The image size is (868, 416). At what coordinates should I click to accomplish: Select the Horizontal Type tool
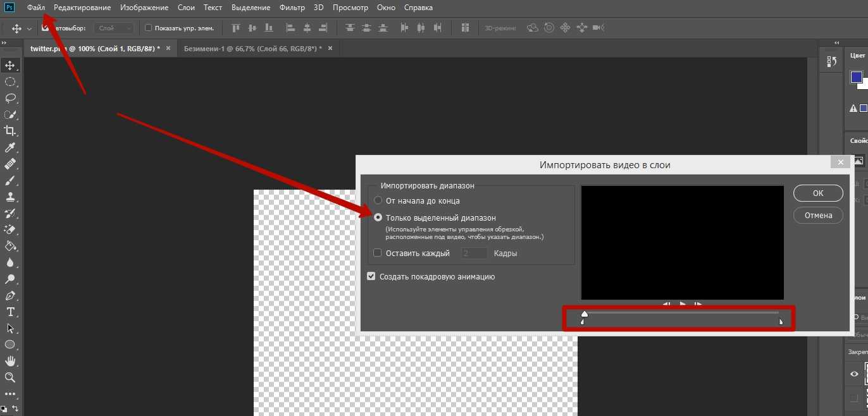[x=10, y=312]
